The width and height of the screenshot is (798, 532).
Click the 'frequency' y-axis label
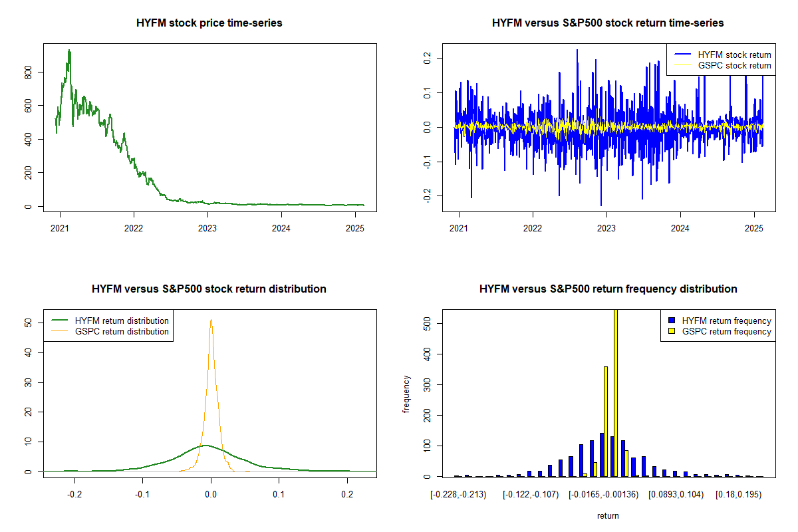tap(406, 394)
